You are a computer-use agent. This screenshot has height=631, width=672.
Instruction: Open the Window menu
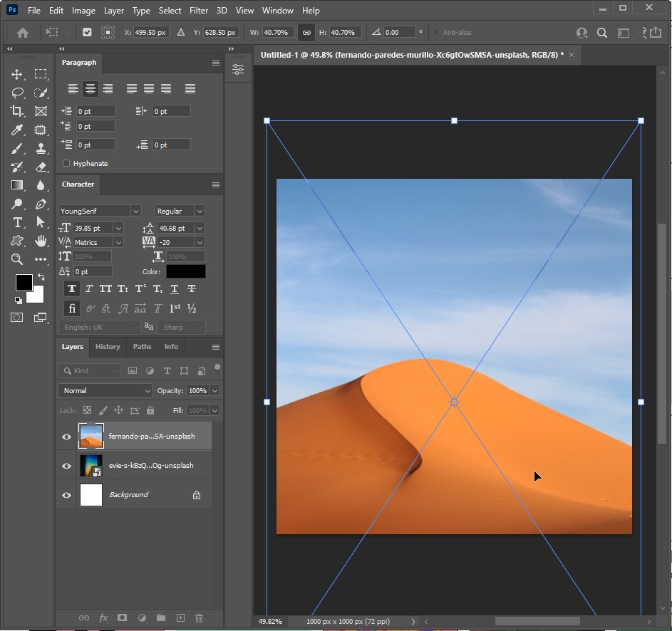click(277, 10)
